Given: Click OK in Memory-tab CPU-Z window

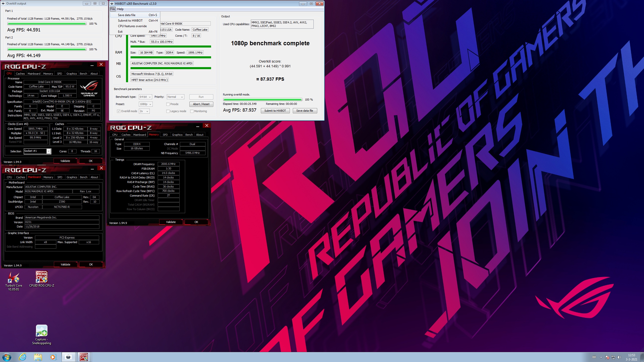Looking at the screenshot, I should tap(196, 222).
